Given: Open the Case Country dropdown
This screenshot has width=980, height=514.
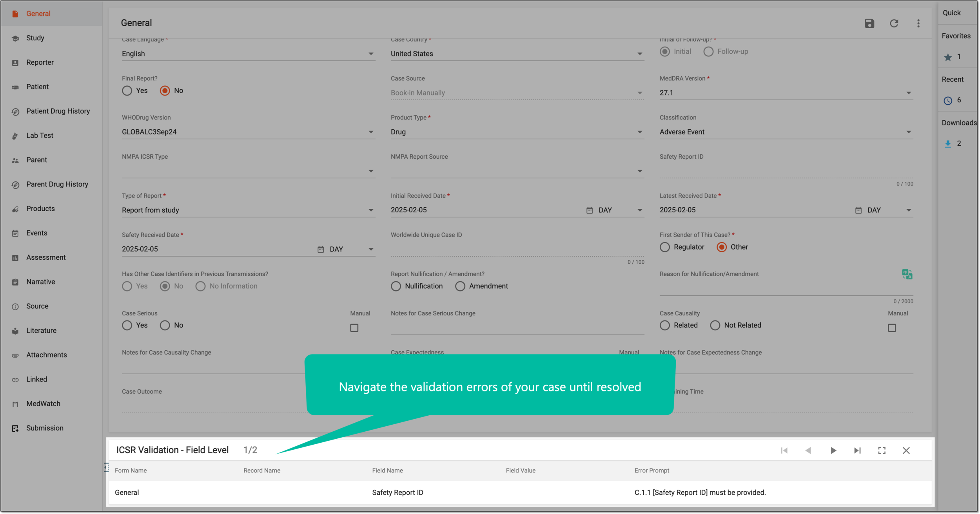Looking at the screenshot, I should (517, 54).
